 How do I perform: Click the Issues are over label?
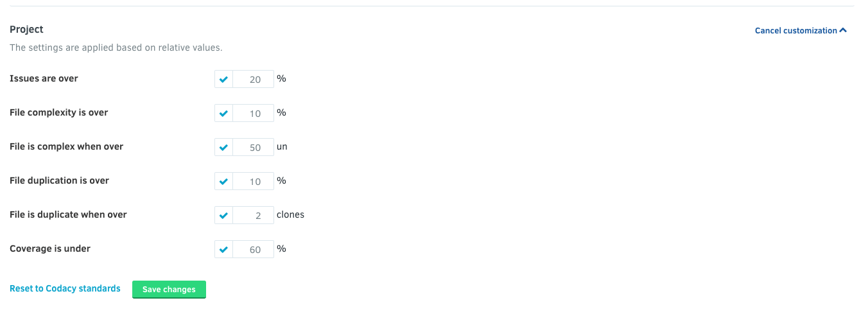(x=44, y=78)
